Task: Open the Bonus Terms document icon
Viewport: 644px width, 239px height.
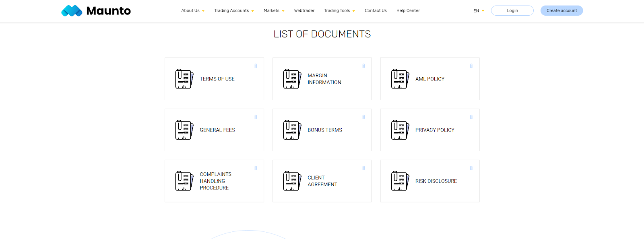Action: pyautogui.click(x=292, y=130)
